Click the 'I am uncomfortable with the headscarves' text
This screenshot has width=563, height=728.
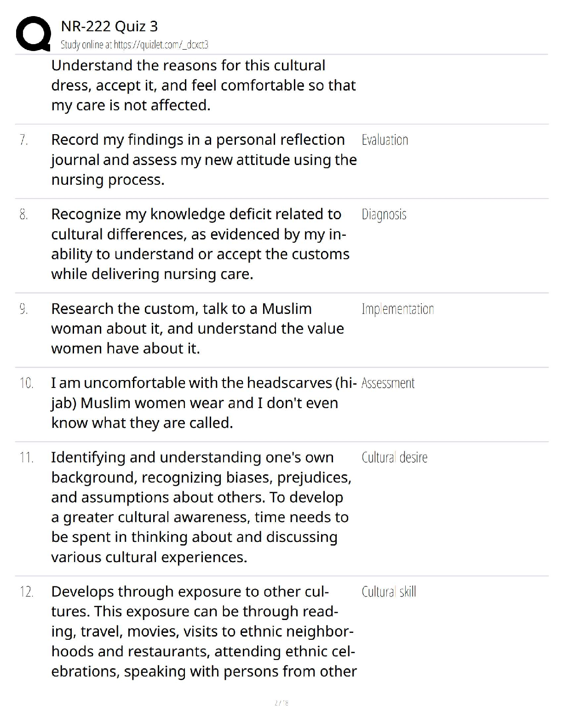point(204,403)
